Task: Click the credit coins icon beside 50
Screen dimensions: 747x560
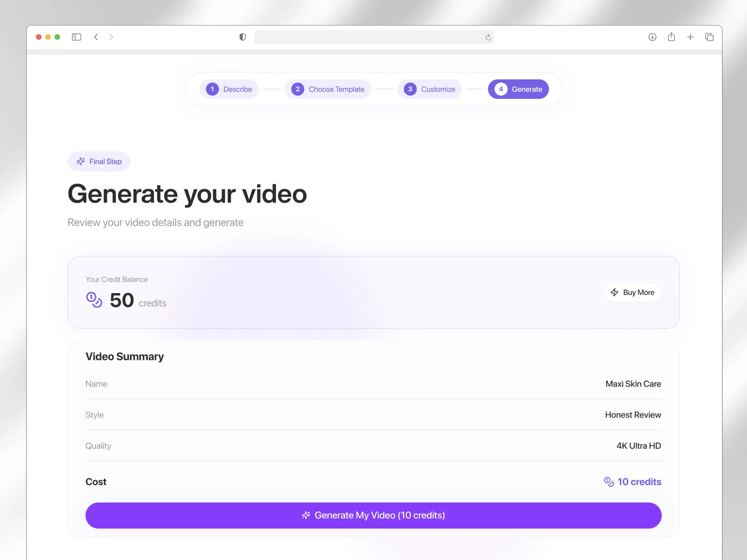Action: (94, 300)
